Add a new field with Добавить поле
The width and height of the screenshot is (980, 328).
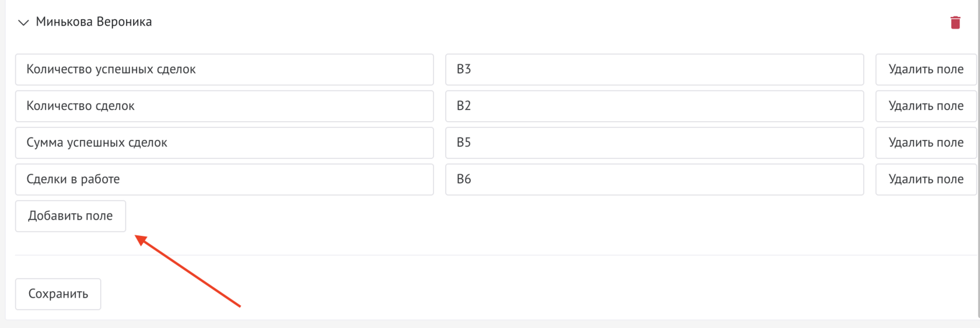click(71, 216)
